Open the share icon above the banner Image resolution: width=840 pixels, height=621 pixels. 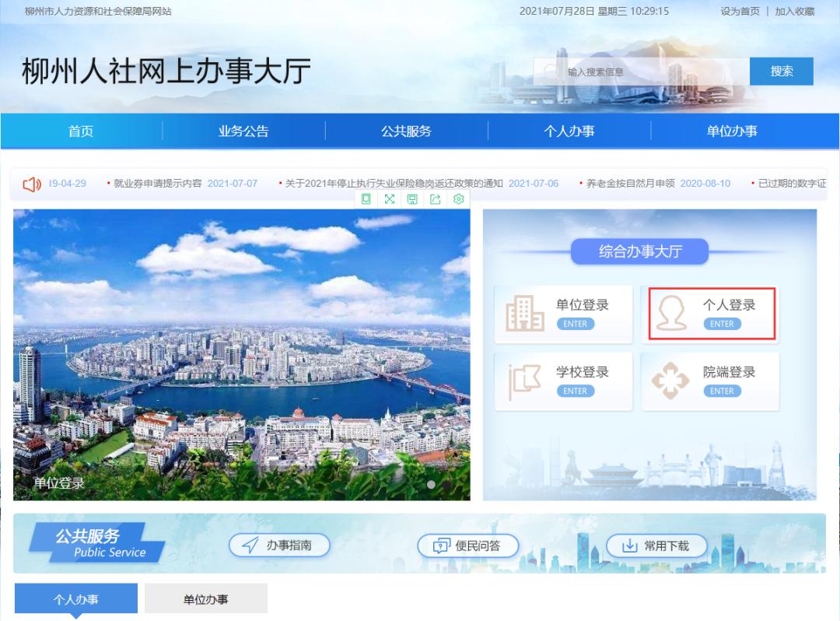436,198
